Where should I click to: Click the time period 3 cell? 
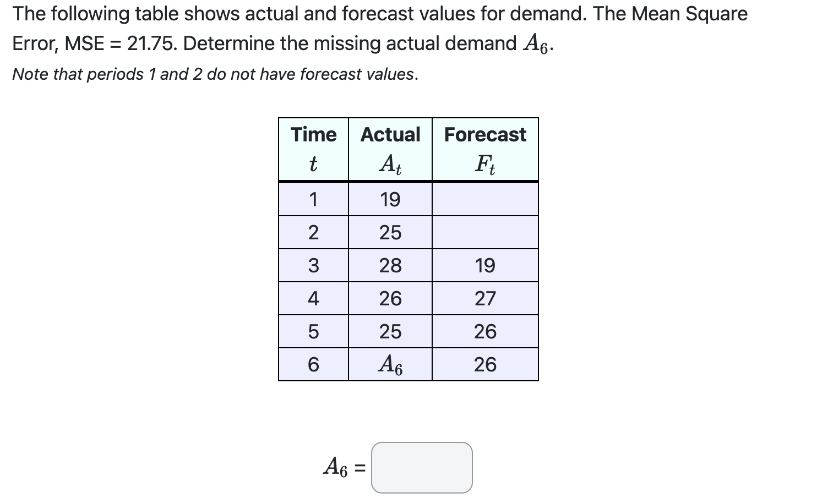(313, 265)
